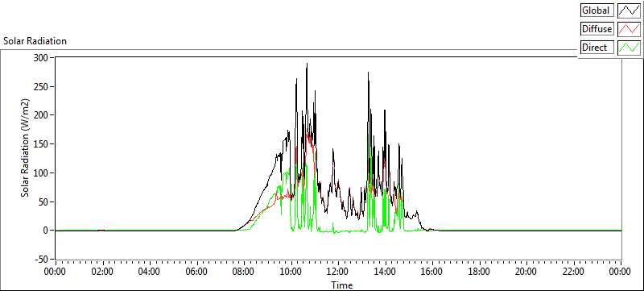The image size is (644, 291).
Task: Click the x-axis time label 06:00
Action: (x=196, y=272)
